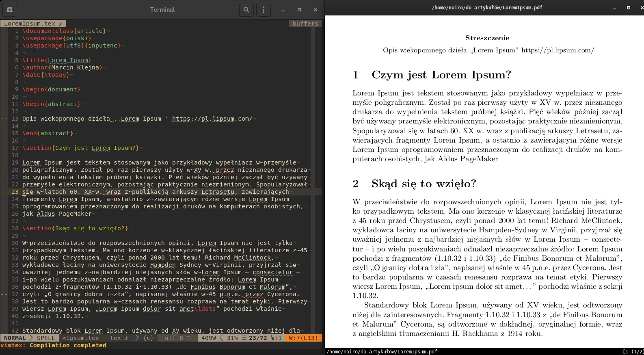Screen dimensions: 644x355
Task: Select the LoremIpsum.tex buffer tab
Action: 33,24
